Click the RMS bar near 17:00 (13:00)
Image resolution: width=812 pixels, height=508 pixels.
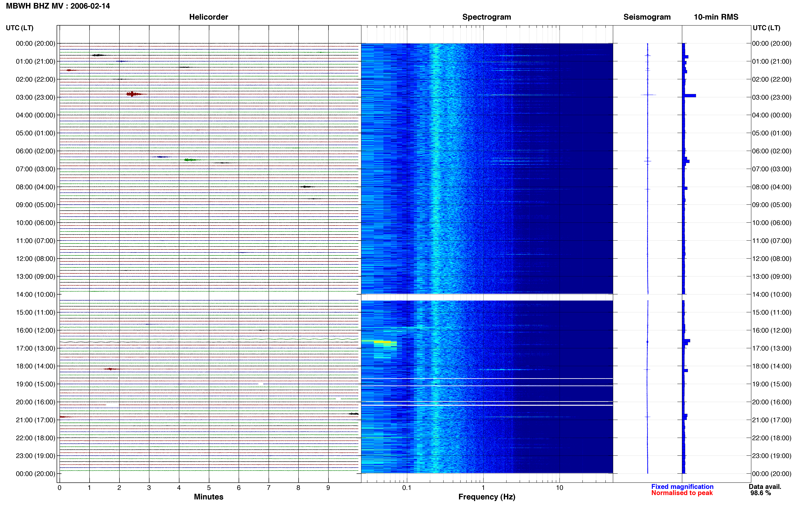[x=686, y=341]
